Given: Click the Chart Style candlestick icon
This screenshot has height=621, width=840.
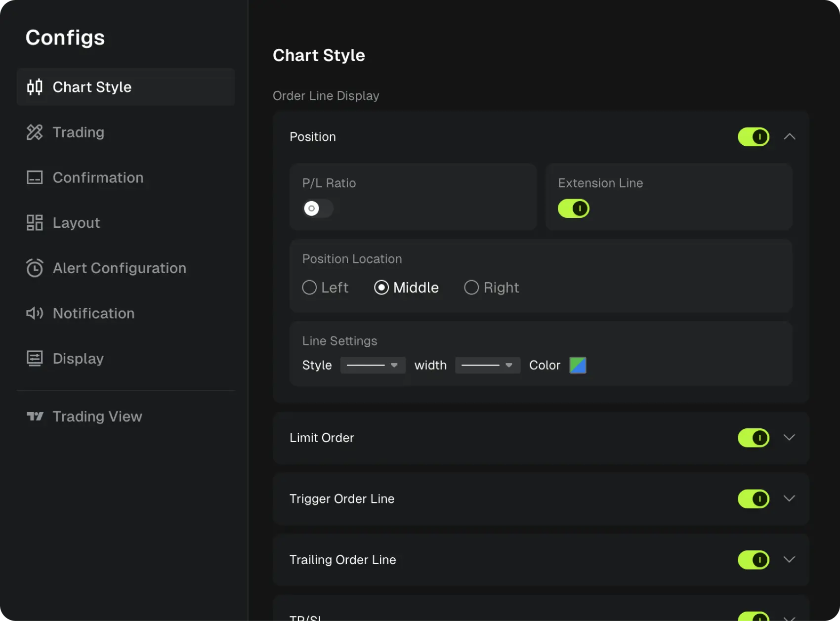Looking at the screenshot, I should (35, 87).
